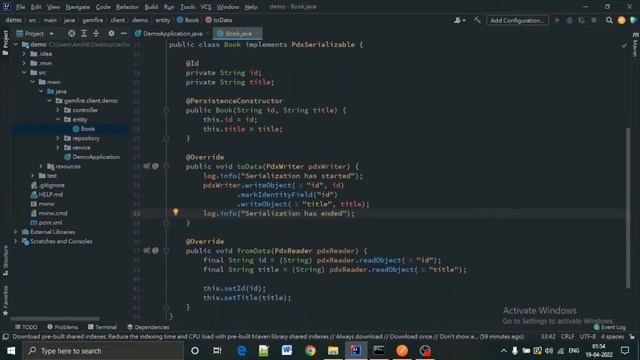
Task: Click the Project panel horizontal scrollbar
Action: pyautogui.click(x=55, y=318)
